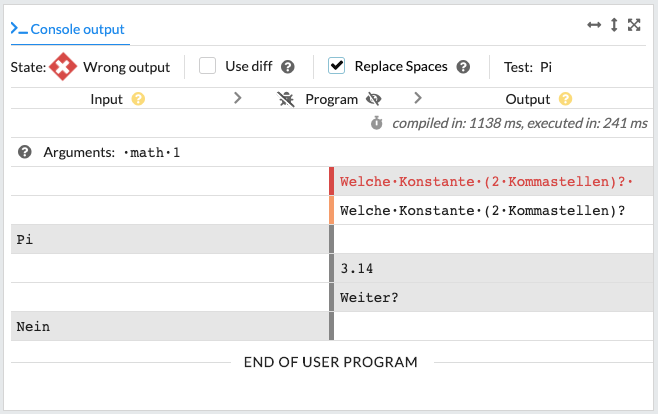Click the Program column header label

(331, 99)
